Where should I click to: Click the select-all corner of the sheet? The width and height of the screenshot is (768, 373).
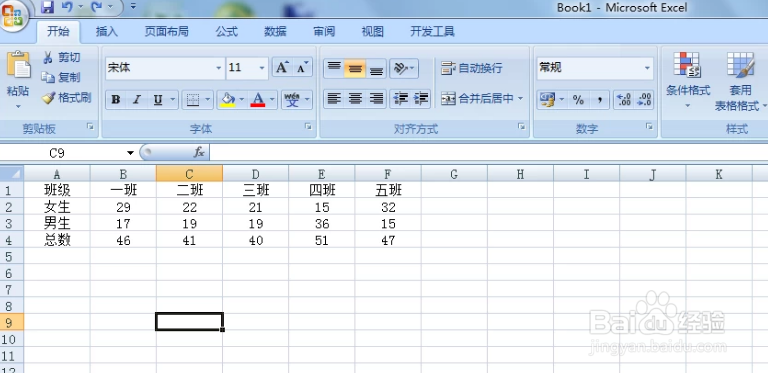click(x=12, y=174)
